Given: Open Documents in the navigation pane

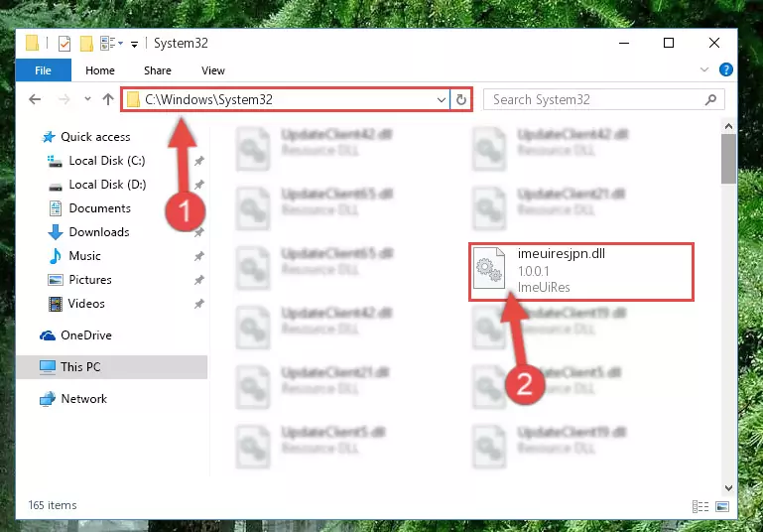Looking at the screenshot, I should coord(100,208).
